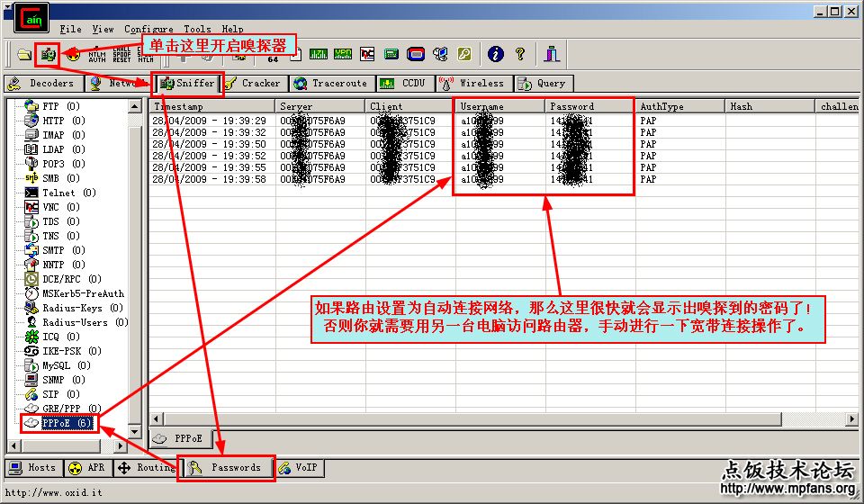Click table horizontal scroll right arrow
Image resolution: width=864 pixels, height=504 pixels.
[x=852, y=419]
